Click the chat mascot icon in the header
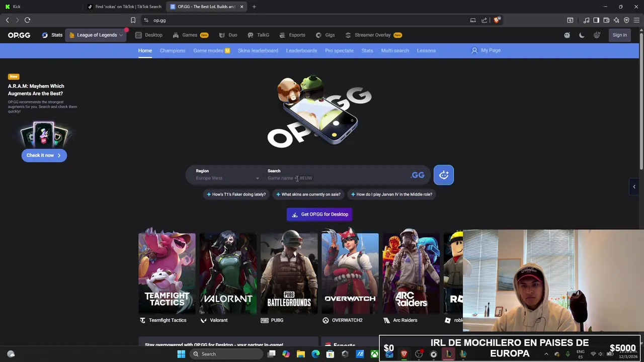This screenshot has height=362, width=644. tap(567, 35)
